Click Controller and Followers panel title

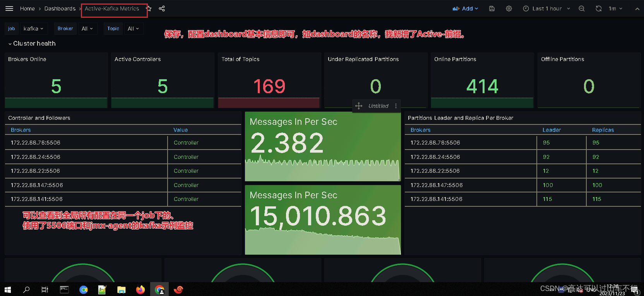tap(39, 118)
